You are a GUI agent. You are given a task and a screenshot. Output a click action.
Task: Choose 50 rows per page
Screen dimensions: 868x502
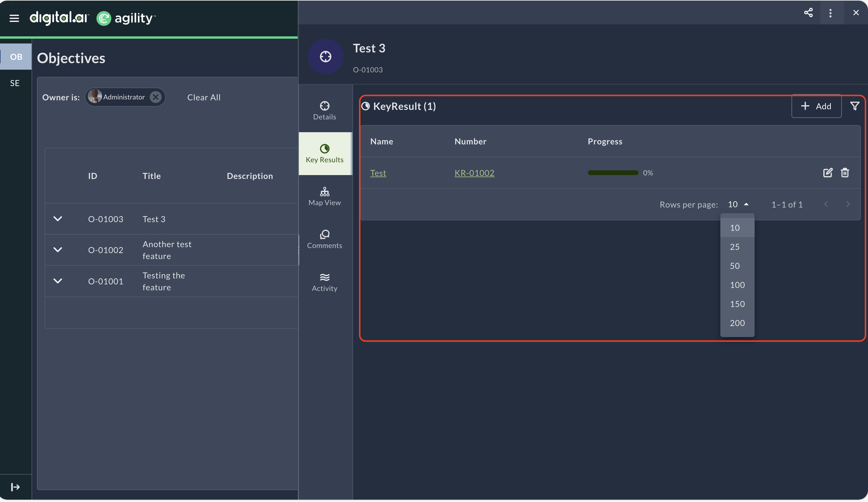[x=737, y=266]
